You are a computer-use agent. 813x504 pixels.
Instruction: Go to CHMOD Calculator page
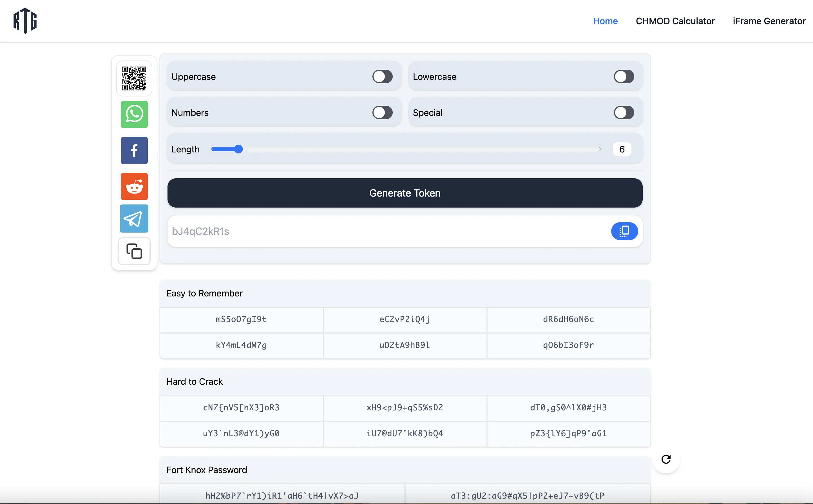675,21
